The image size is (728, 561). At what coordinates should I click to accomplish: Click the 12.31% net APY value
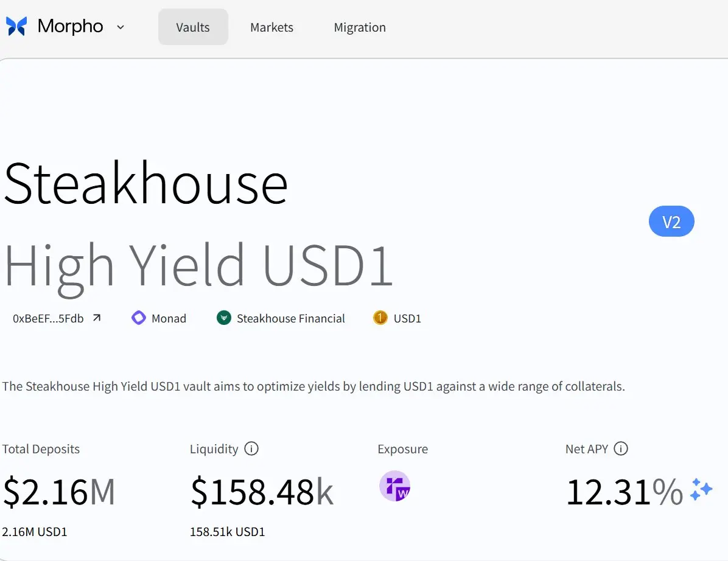tap(625, 492)
